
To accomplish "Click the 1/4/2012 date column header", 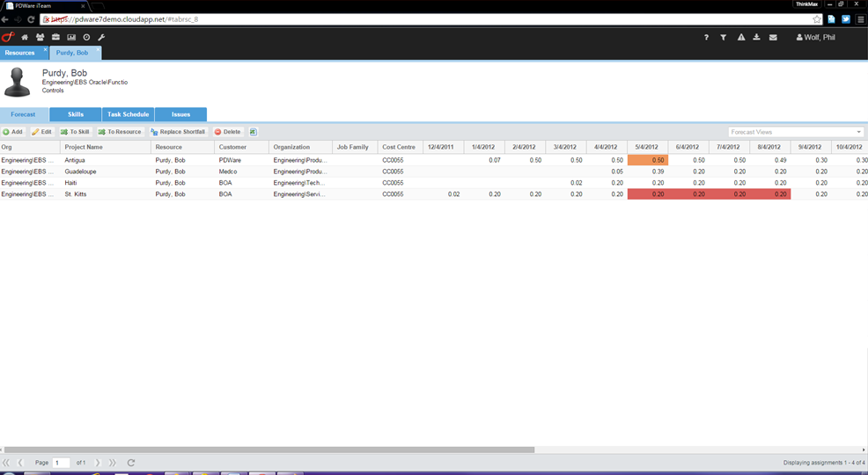I will 483,147.
